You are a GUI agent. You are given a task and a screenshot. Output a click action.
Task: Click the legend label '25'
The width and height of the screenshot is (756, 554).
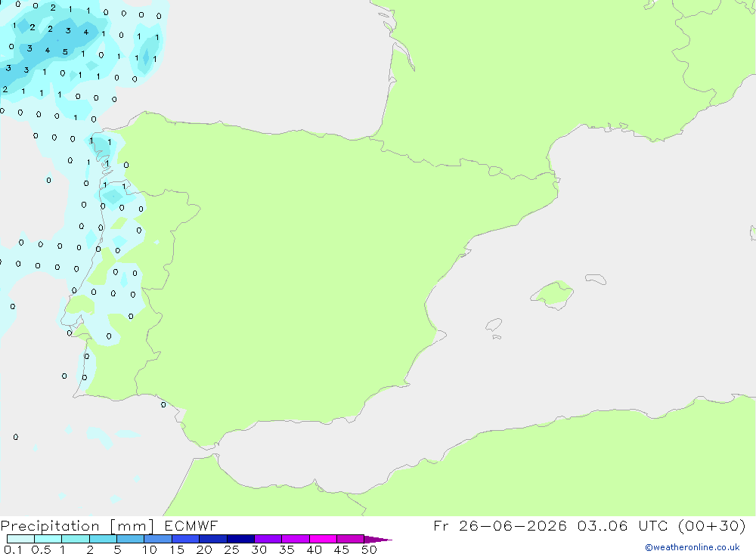point(231,549)
